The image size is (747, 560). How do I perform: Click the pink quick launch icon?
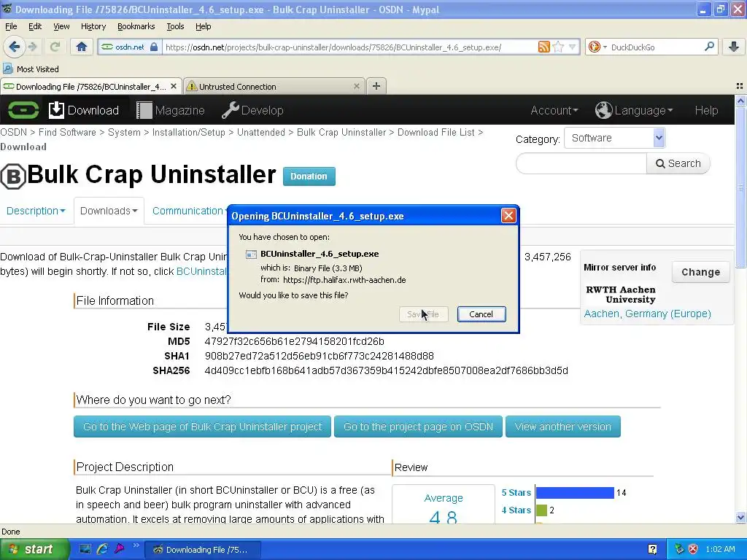[119, 549]
